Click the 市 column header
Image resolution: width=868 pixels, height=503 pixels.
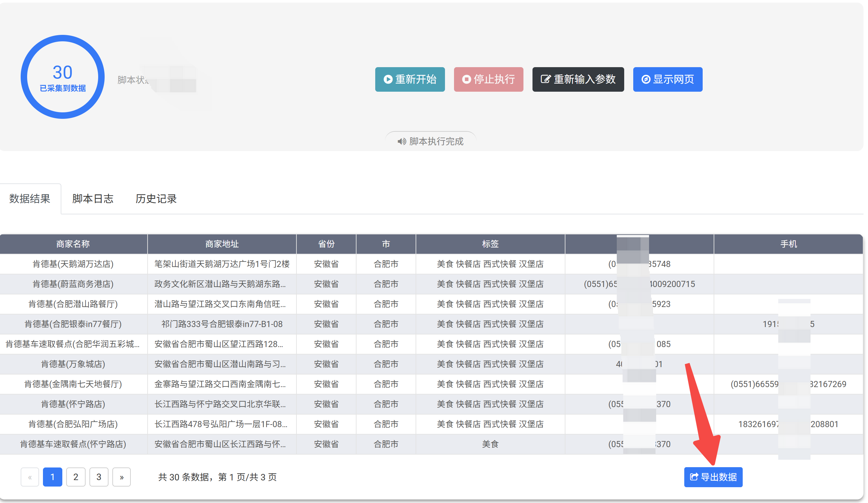[x=386, y=244]
